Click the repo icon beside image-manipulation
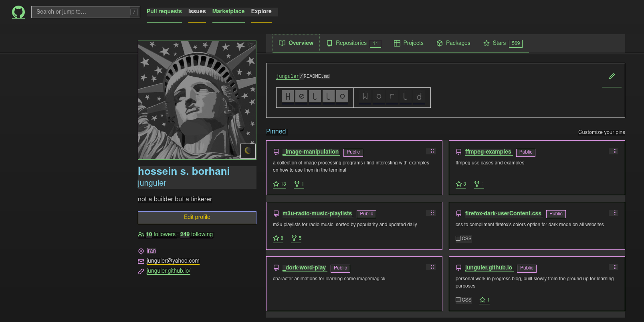 click(276, 152)
